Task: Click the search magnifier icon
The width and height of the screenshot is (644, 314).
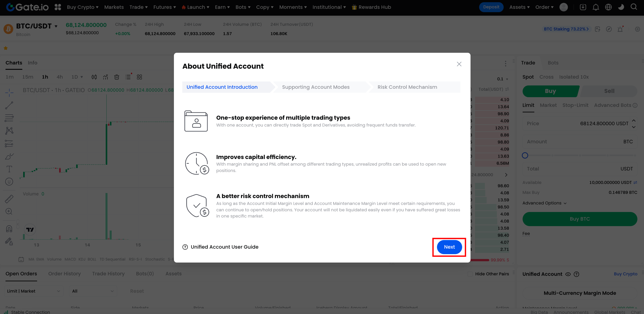Action: [x=634, y=7]
